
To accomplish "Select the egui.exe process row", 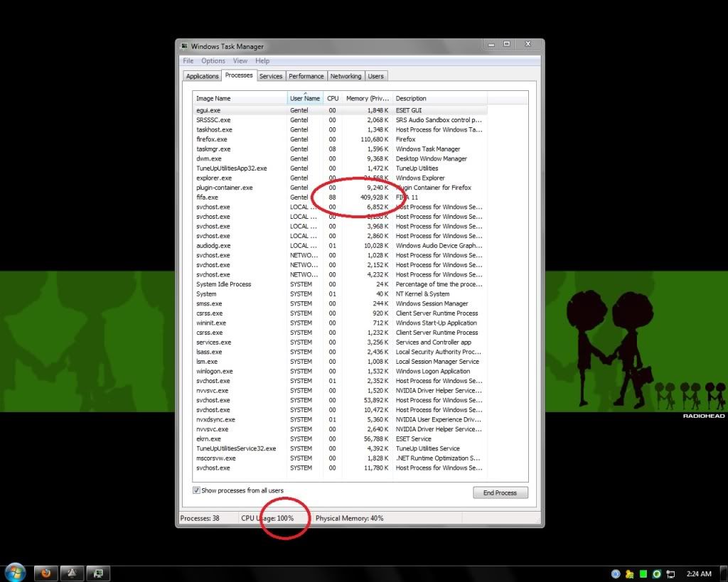I will (x=341, y=110).
